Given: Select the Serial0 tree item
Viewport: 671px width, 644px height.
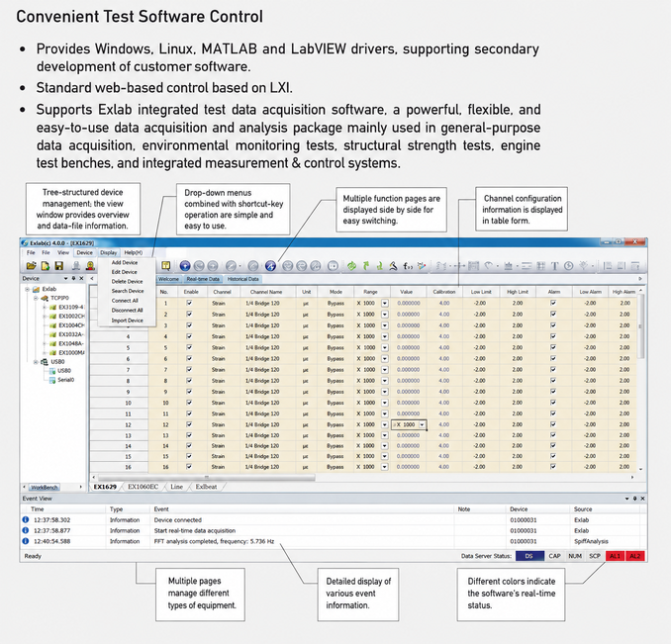Looking at the screenshot, I should tap(65, 380).
